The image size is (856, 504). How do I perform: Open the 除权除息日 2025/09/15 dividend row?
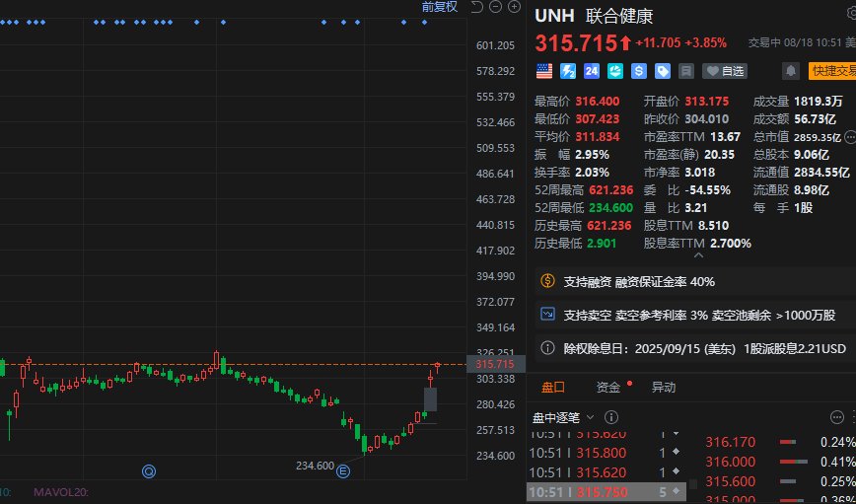pos(695,348)
